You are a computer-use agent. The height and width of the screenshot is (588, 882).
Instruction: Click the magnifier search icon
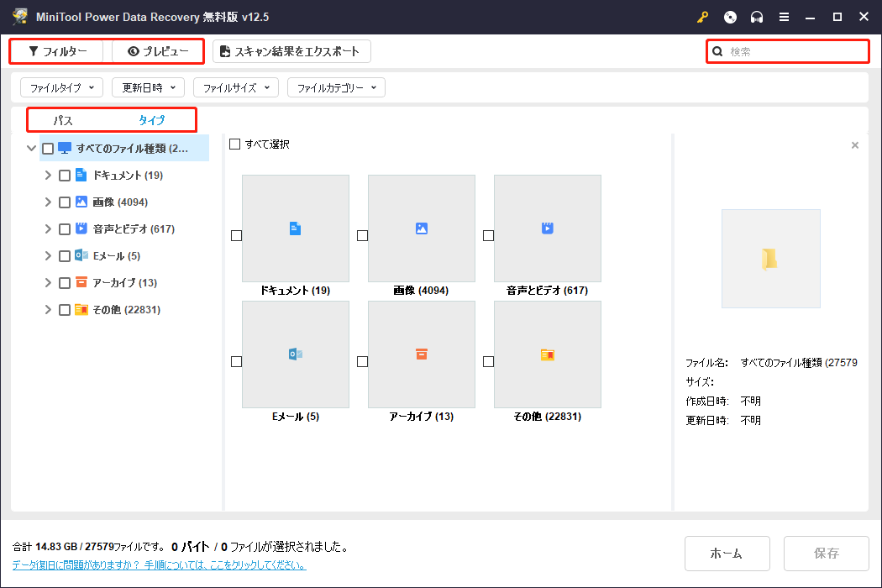click(x=717, y=51)
